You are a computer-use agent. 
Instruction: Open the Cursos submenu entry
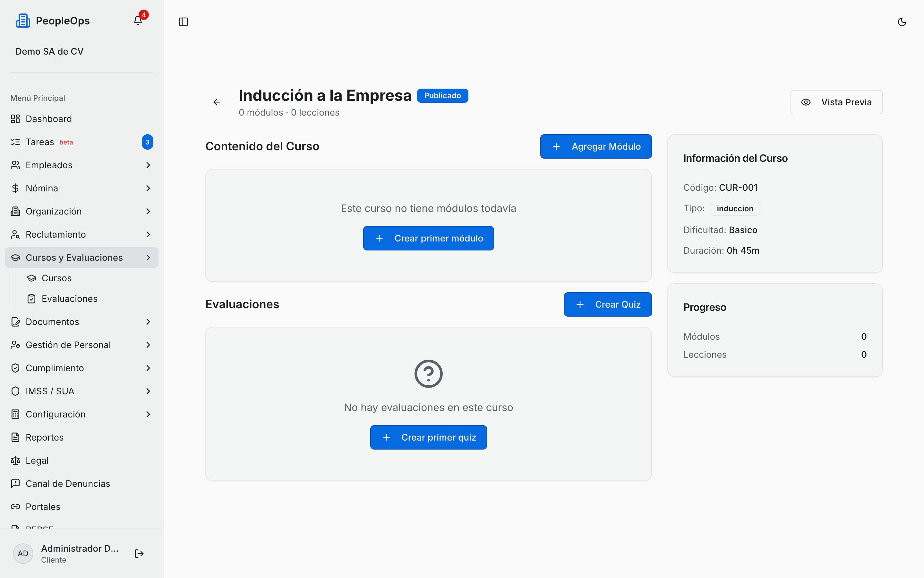pos(90,278)
